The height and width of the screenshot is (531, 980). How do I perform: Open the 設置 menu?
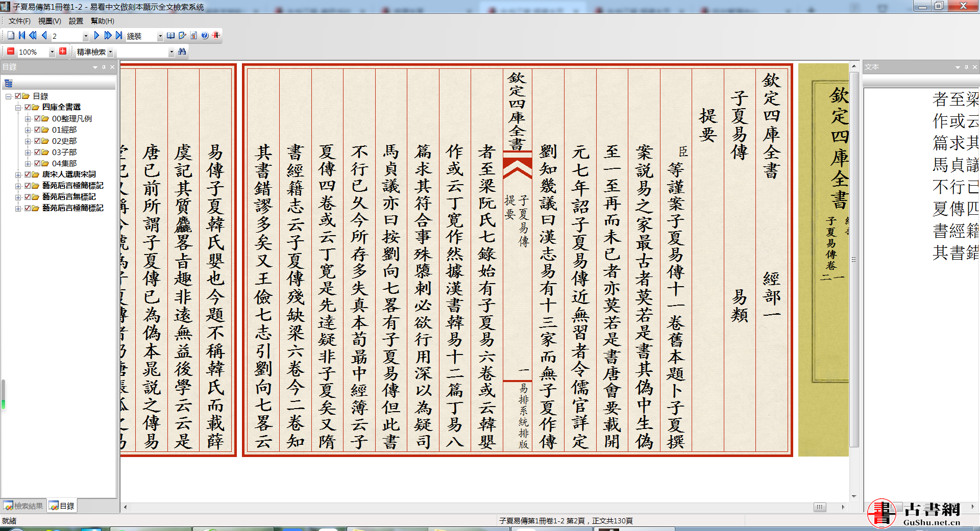[76, 21]
